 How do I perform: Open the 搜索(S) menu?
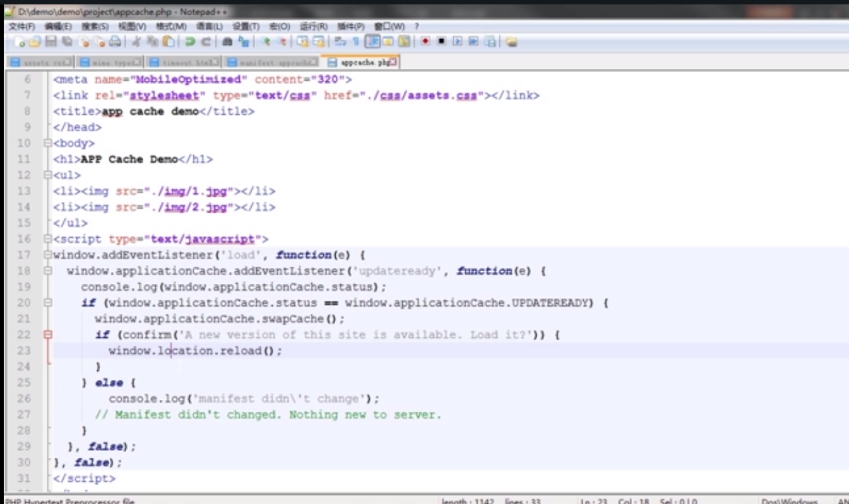point(95,26)
